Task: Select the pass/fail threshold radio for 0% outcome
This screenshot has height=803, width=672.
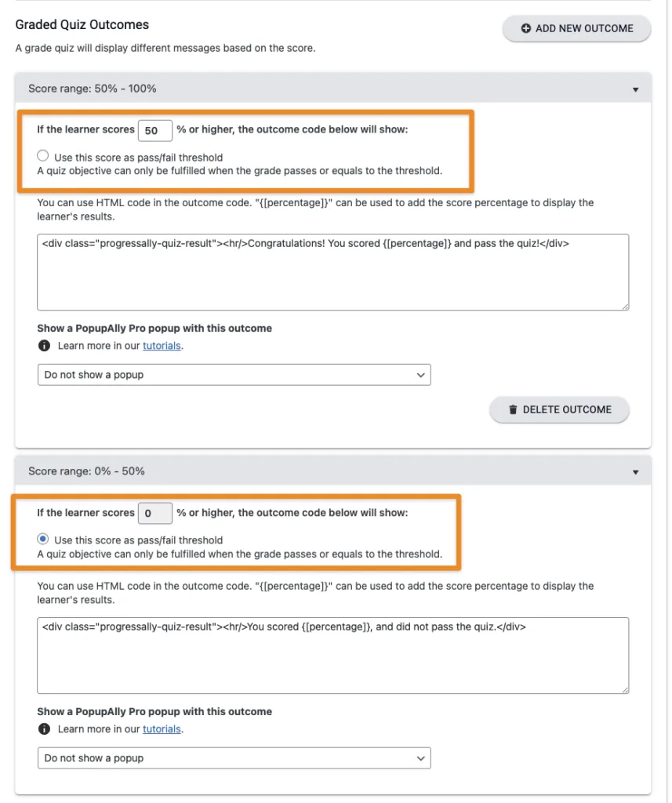Action: click(x=43, y=540)
